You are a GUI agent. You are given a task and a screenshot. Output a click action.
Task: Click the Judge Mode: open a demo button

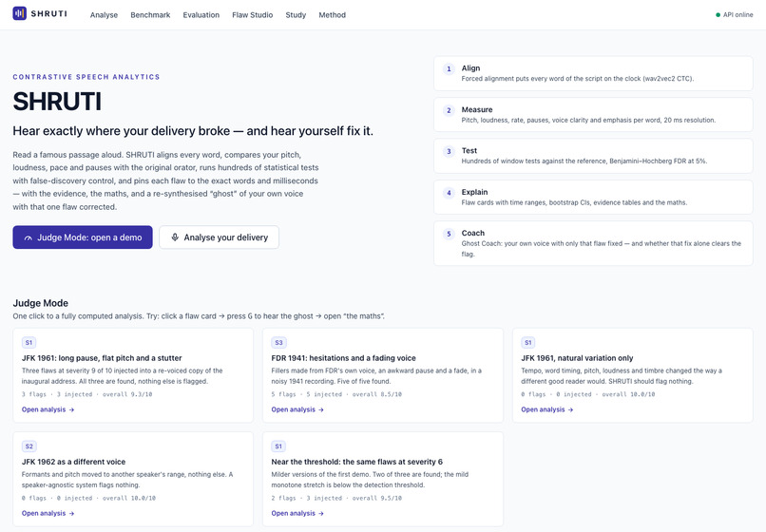[83, 237]
